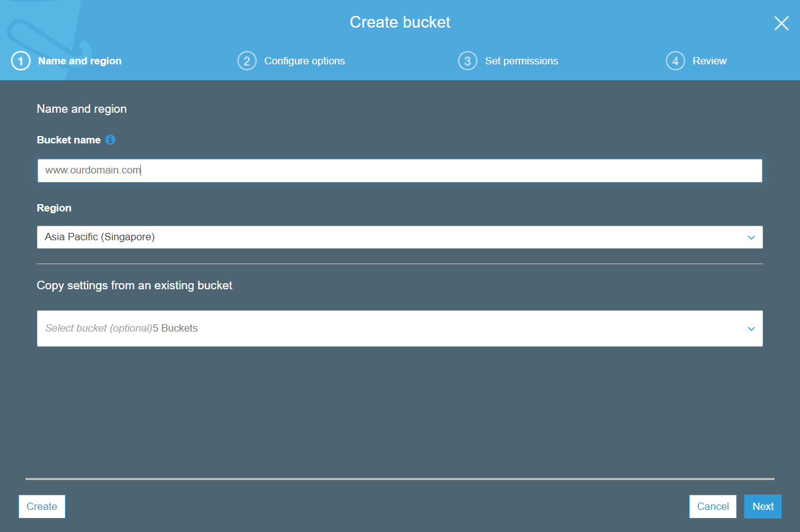Viewport: 800px width, 532px height.
Task: Click the 'Name and region' section heading
Action: [82, 109]
